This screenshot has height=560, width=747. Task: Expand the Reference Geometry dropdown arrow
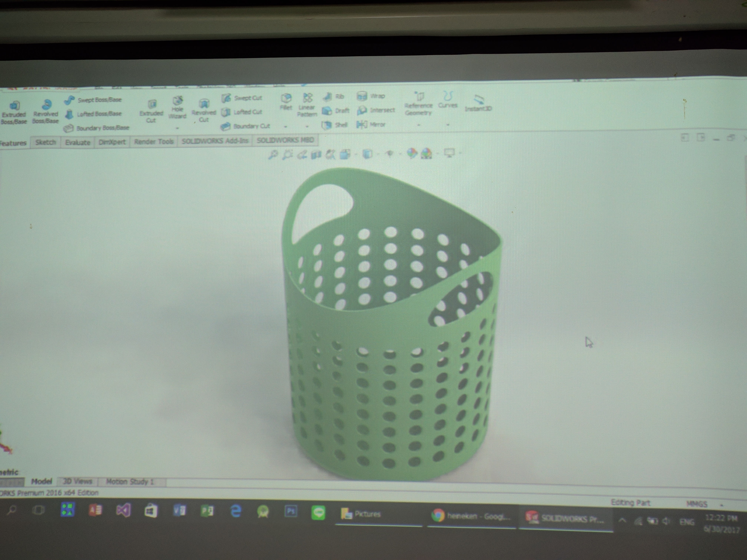tap(418, 125)
